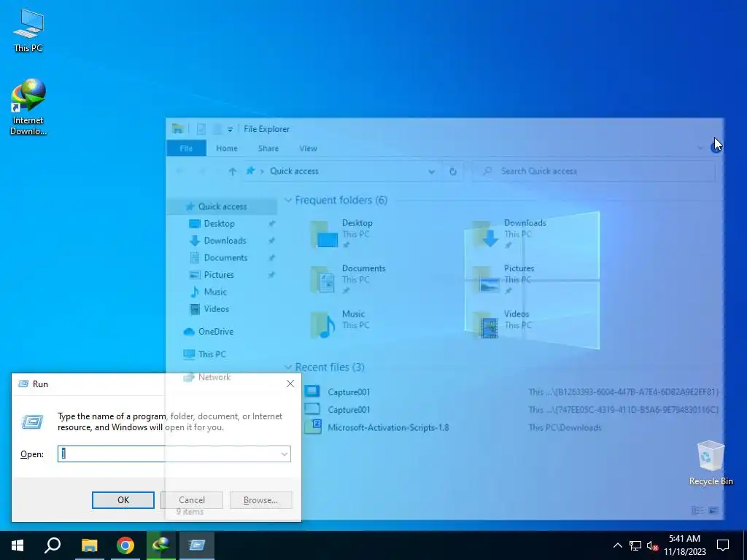
Task: Select Pictures in the navigation pane
Action: point(219,275)
